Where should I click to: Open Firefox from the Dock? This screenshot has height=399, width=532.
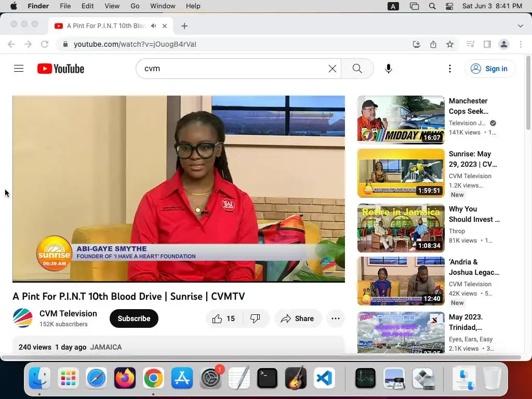[125, 378]
